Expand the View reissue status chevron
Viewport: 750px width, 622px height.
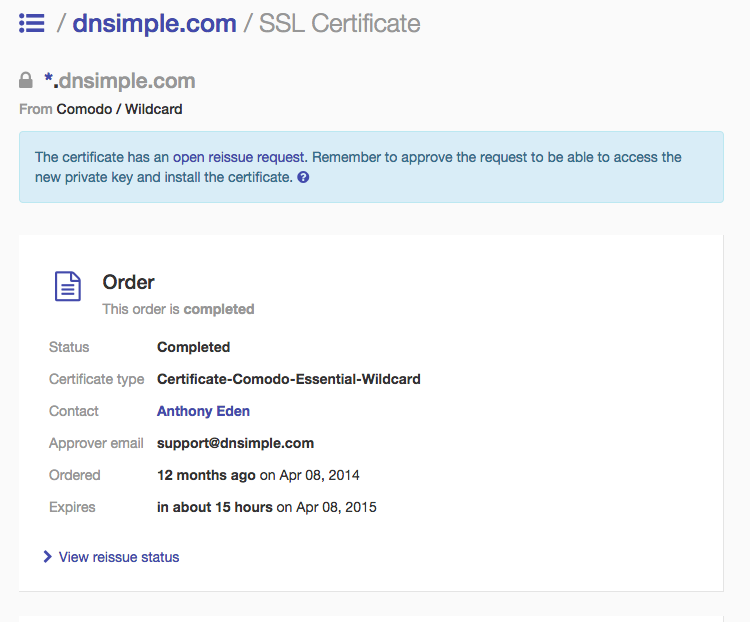point(47,556)
